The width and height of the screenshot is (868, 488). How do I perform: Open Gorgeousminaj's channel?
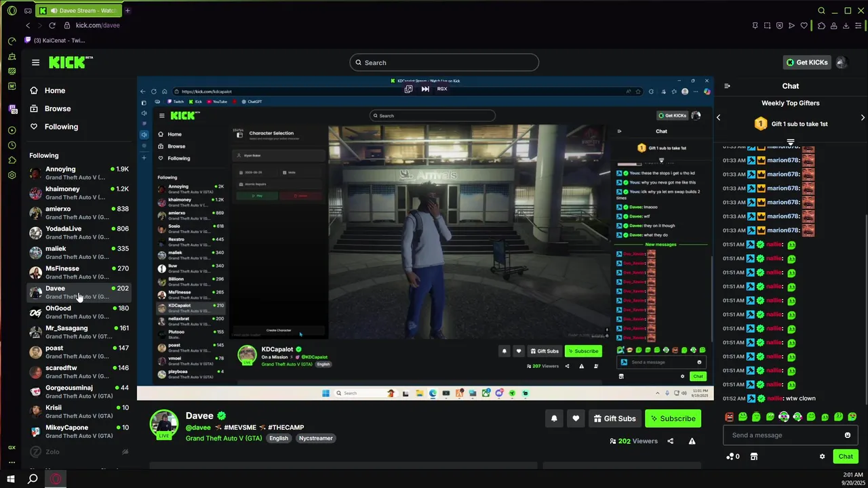click(79, 392)
